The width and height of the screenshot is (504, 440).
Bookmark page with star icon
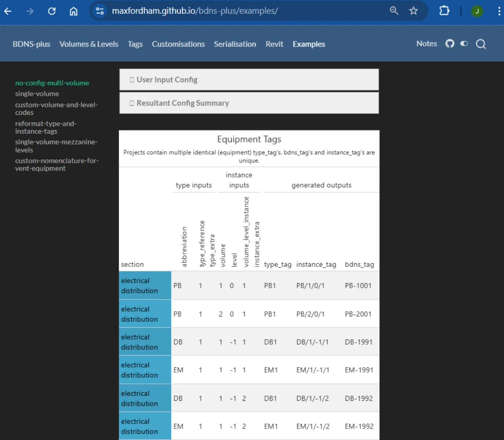tap(413, 11)
